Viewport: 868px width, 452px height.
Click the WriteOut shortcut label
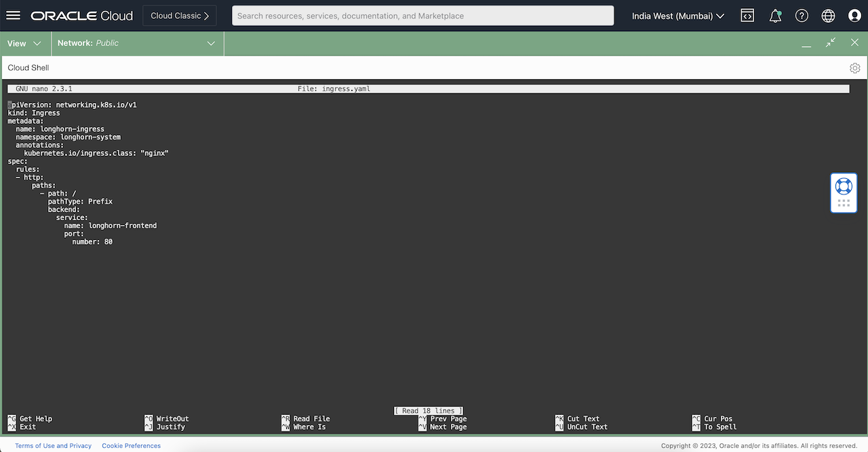tap(173, 419)
